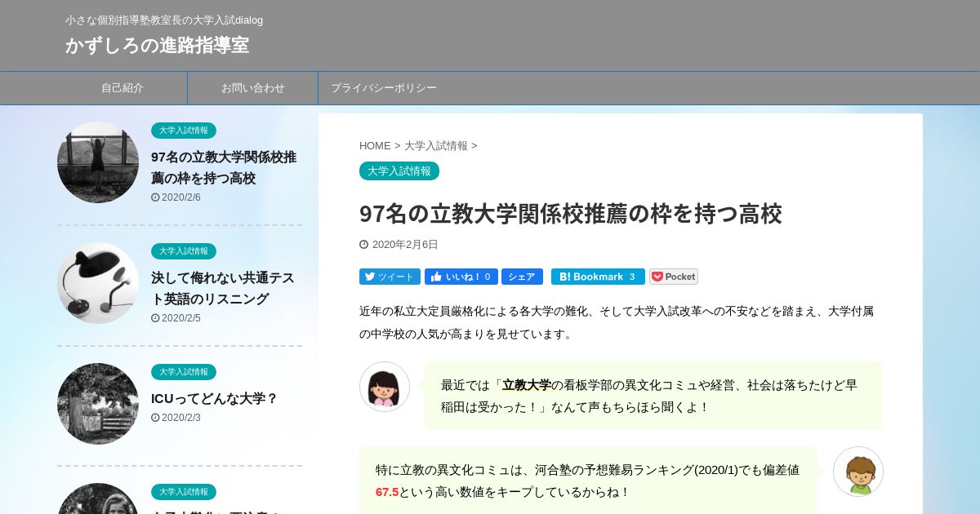Click the tagline 小さな個別指導塾教室長の大学入試dialog
980x514 pixels.
pos(164,20)
